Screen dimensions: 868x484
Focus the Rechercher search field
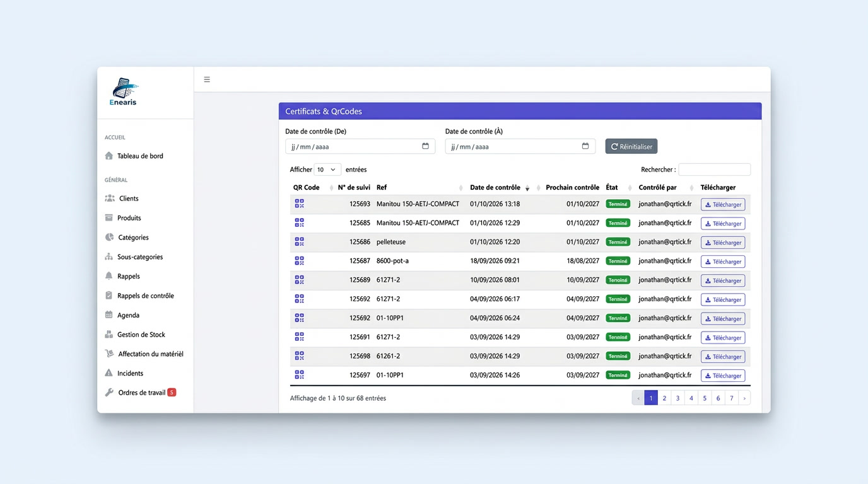(714, 170)
